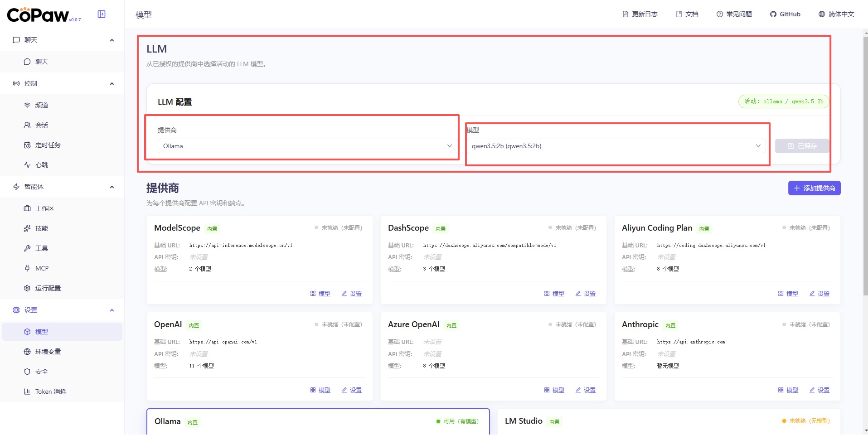Switch language via 简体中文 selector
Screen dimensions: 868x435
tap(836, 14)
